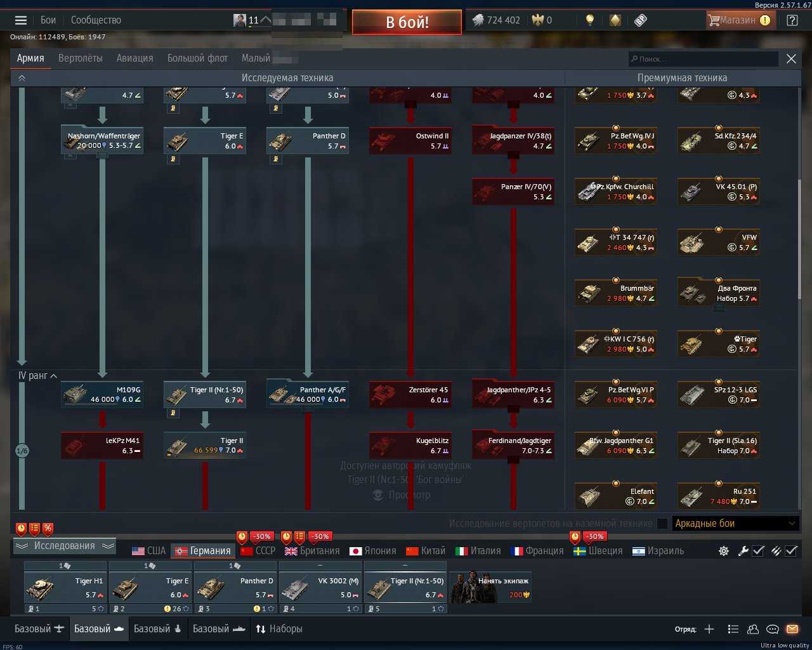Image resolution: width=812 pixels, height=650 pixels.
Task: Click the red clock icon above Швеция
Action: [x=575, y=537]
